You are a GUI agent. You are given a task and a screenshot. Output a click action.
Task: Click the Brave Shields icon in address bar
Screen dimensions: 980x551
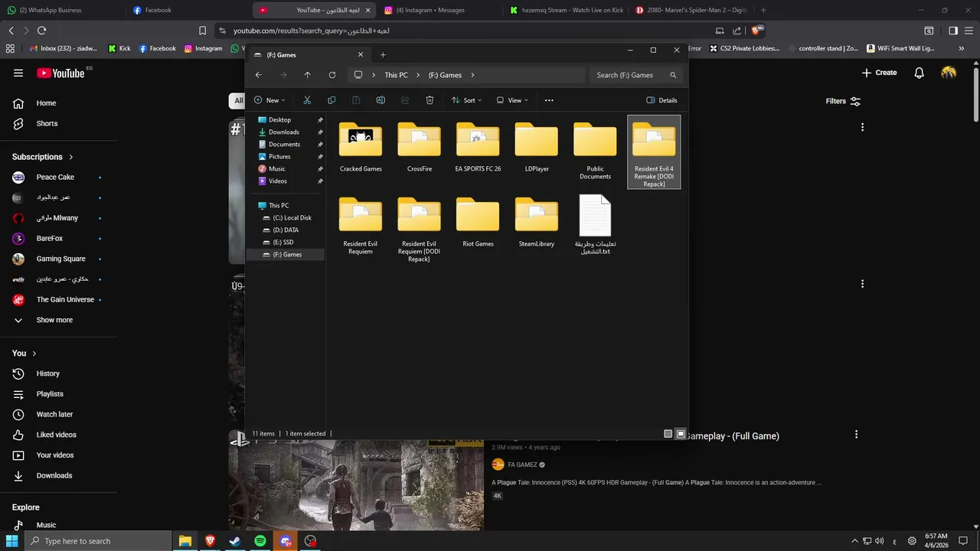pos(756,31)
